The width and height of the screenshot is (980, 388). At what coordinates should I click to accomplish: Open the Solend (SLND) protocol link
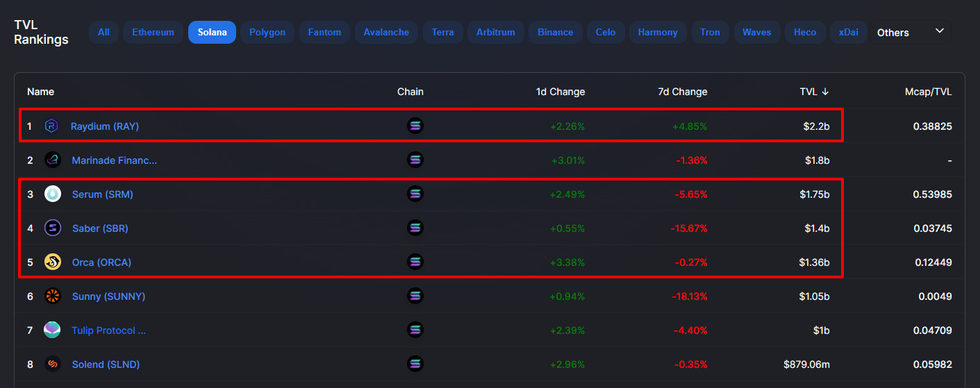tap(107, 364)
